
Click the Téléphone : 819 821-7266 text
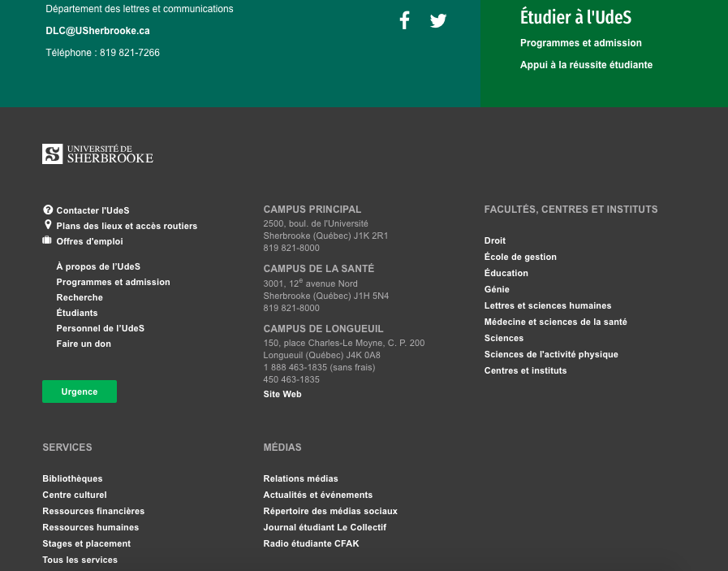(102, 53)
